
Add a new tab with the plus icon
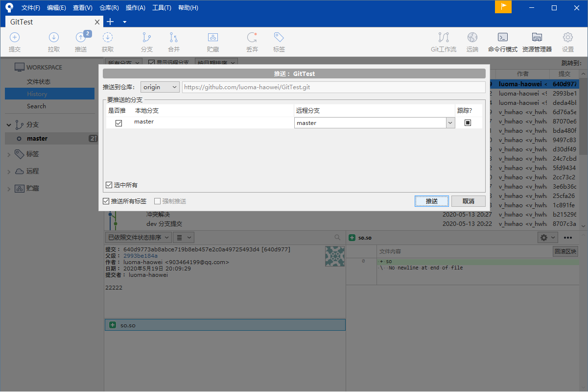(110, 22)
